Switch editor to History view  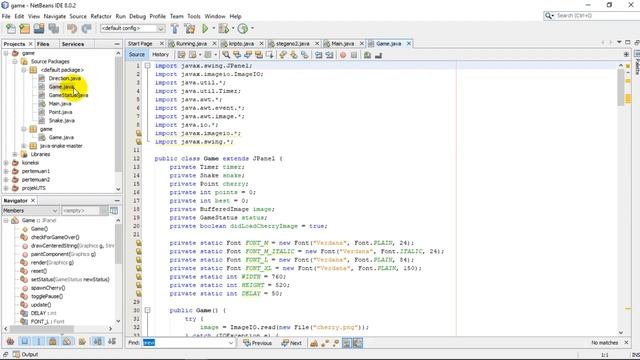[x=160, y=54]
